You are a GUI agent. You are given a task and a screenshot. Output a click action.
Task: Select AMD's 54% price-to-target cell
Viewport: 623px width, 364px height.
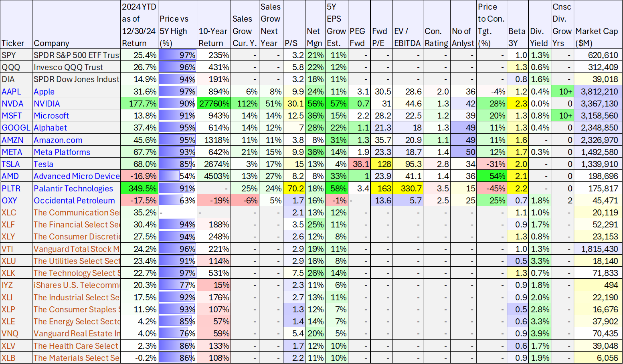(492, 176)
